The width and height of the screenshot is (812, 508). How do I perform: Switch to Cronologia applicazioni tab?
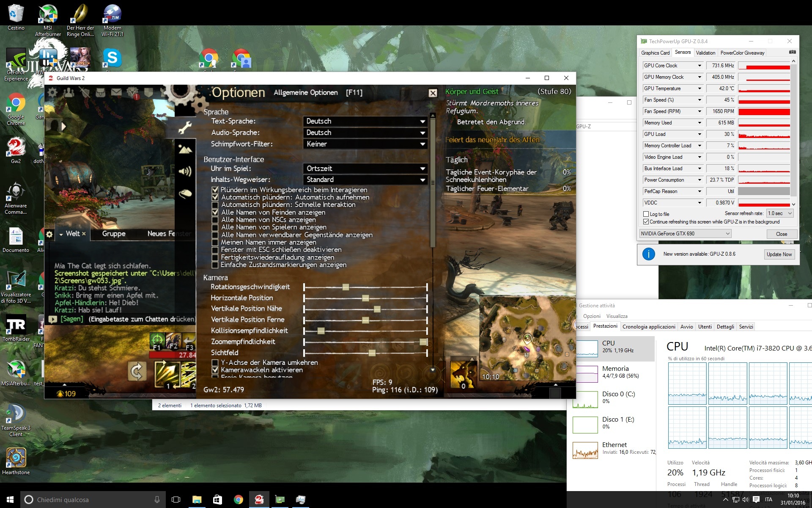649,327
